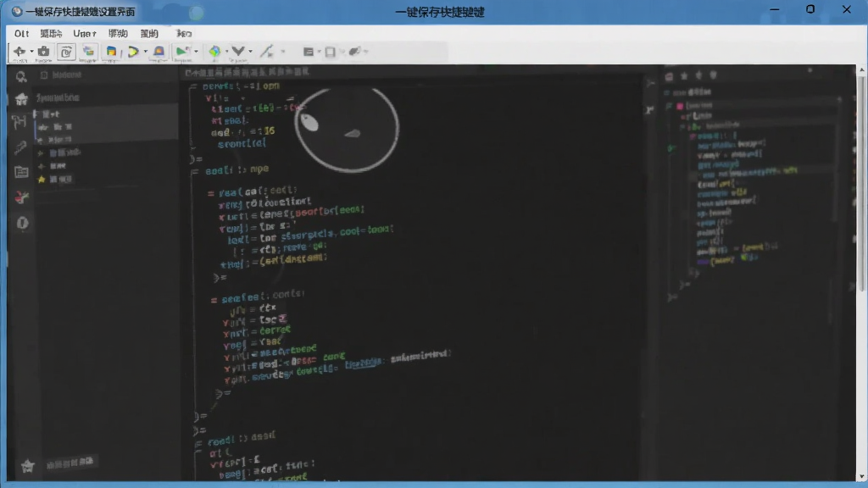Select the yellow-starred item in the left tree

(55, 180)
